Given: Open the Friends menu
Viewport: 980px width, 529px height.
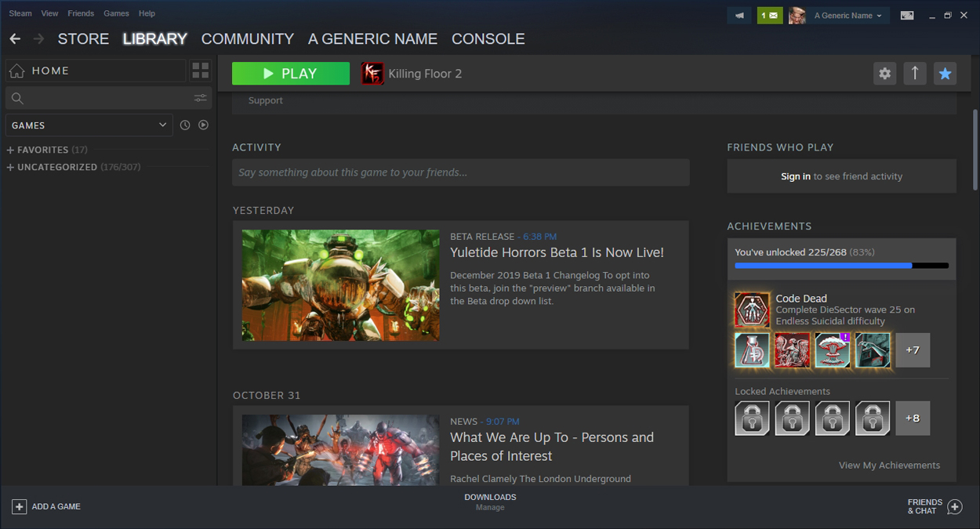Looking at the screenshot, I should tap(81, 13).
